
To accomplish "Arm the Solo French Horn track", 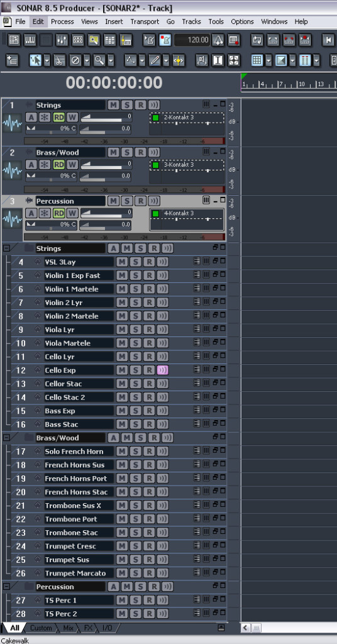I will (149, 451).
